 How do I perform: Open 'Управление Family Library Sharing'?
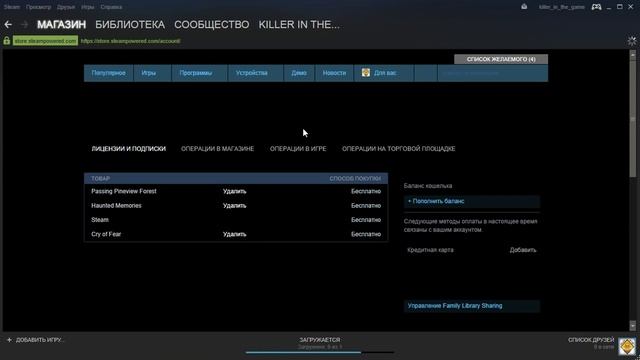coord(472,306)
